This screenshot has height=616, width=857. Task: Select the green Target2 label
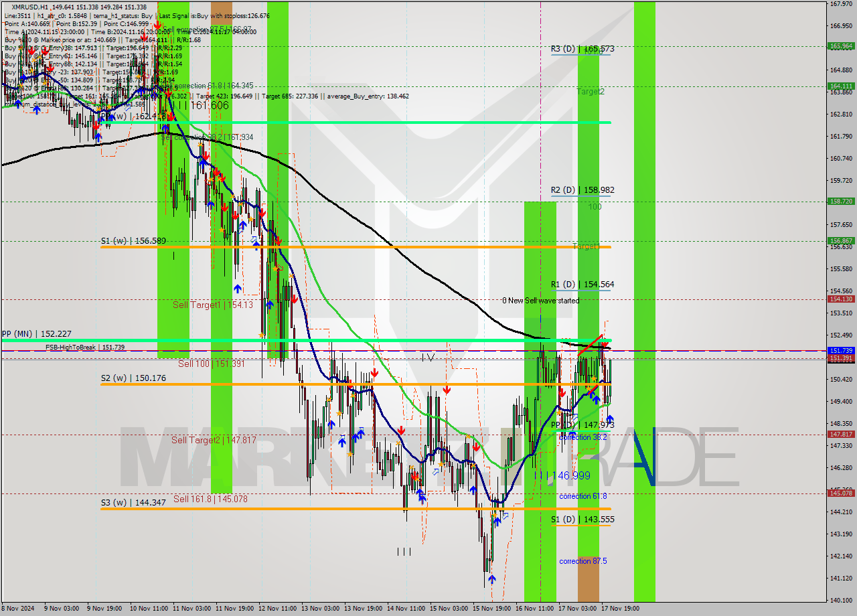pos(591,92)
